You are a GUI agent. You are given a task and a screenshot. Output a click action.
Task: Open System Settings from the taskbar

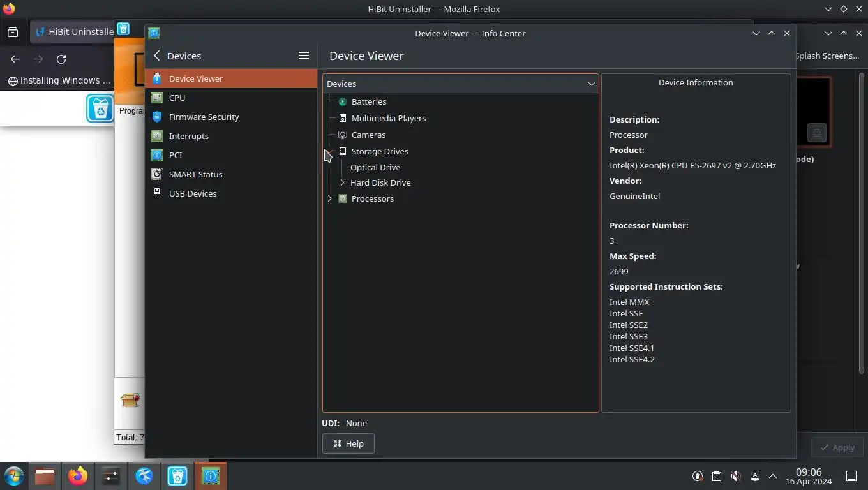[x=111, y=476]
